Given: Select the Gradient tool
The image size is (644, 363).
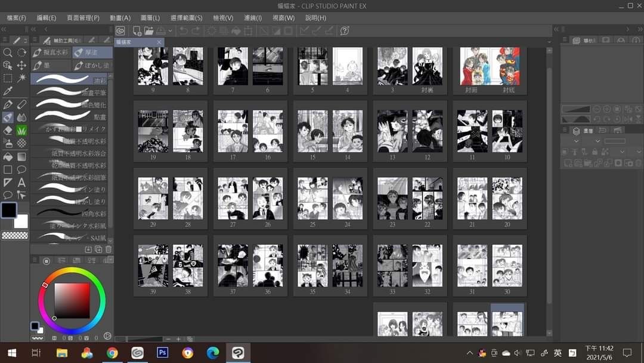Looking at the screenshot, I should (x=21, y=156).
